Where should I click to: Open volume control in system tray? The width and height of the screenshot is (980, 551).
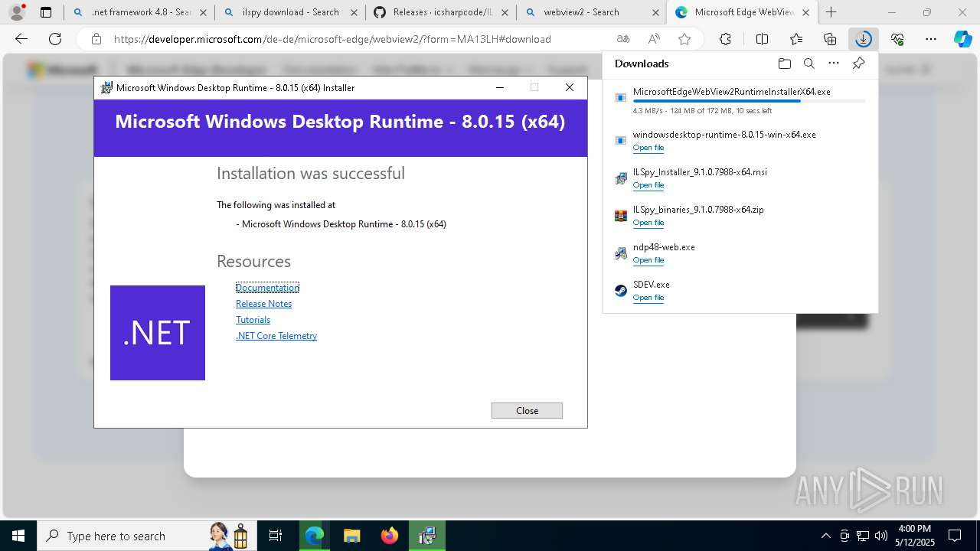[881, 536]
